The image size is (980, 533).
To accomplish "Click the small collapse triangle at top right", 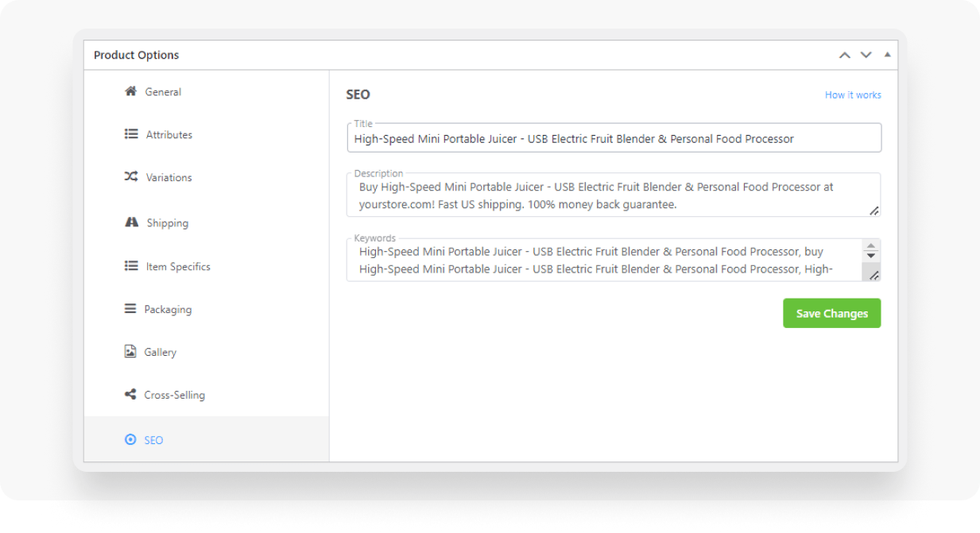I will [x=886, y=55].
